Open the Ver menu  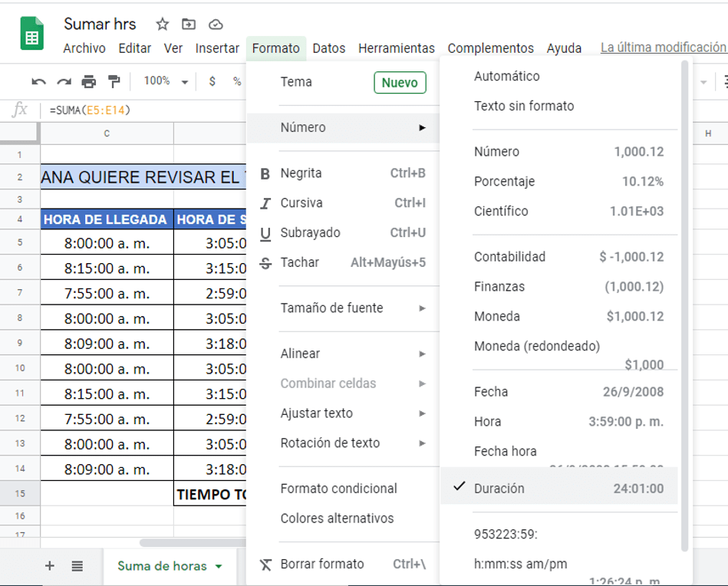pos(173,48)
